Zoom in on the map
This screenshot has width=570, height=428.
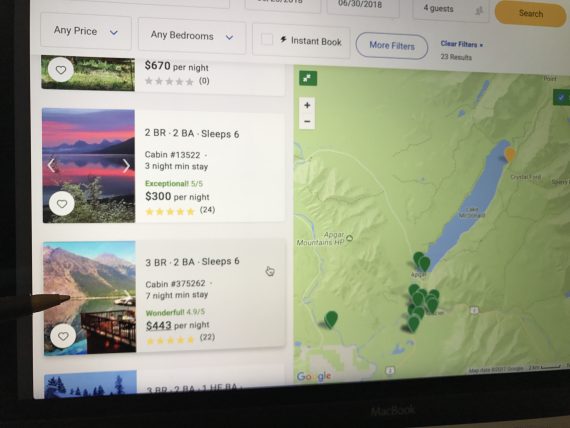pyautogui.click(x=307, y=105)
